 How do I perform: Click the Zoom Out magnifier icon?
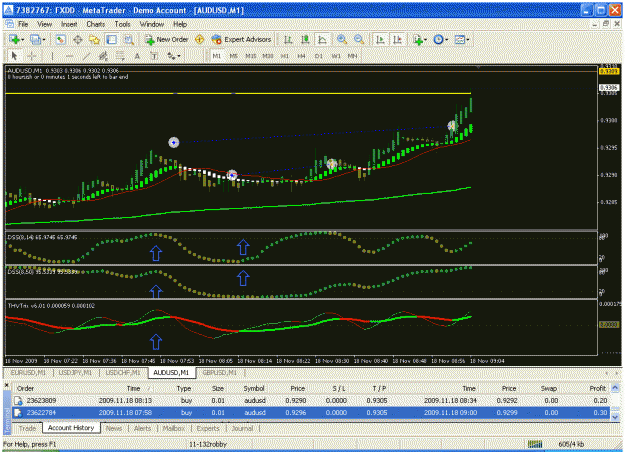point(359,39)
